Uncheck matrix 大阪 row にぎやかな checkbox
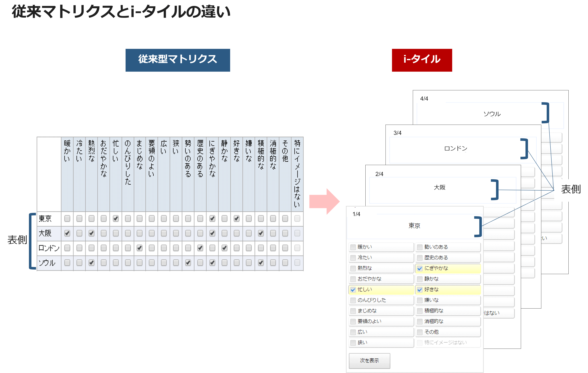 tap(212, 233)
